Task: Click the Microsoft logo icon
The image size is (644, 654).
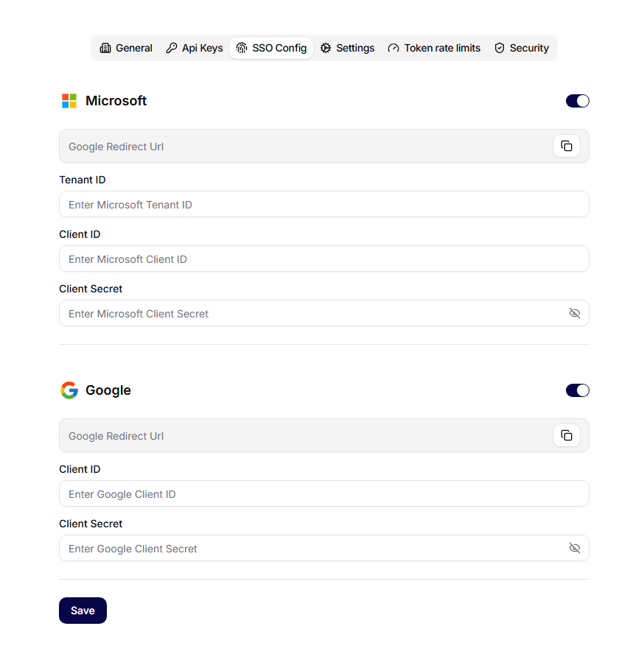Action: [x=69, y=101]
